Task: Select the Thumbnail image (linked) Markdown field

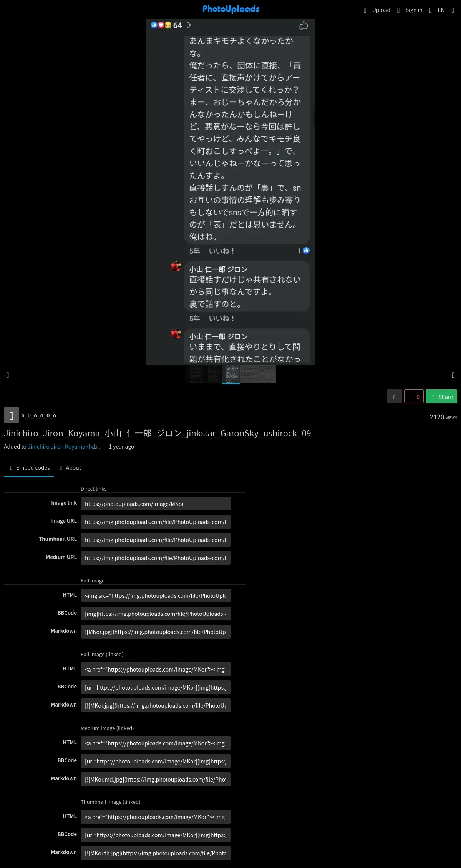Action: pyautogui.click(x=156, y=853)
